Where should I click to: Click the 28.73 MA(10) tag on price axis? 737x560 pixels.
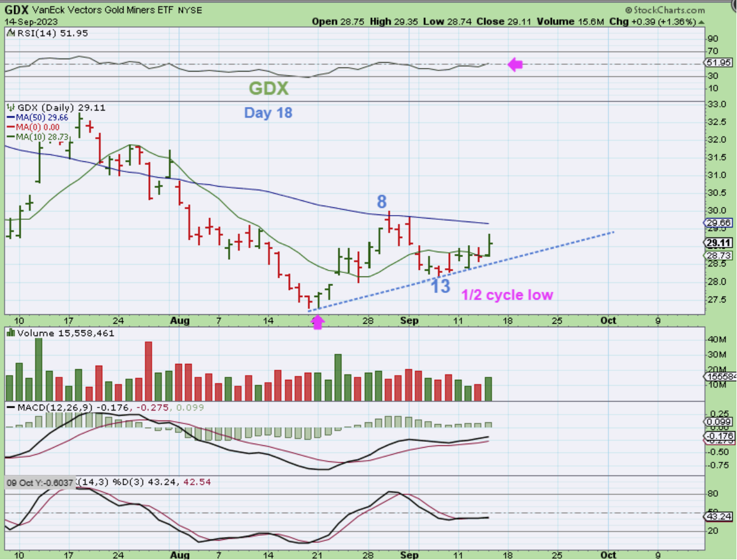point(719,255)
